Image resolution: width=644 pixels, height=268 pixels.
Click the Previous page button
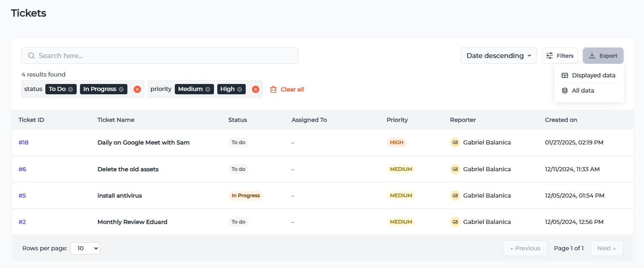pyautogui.click(x=525, y=248)
